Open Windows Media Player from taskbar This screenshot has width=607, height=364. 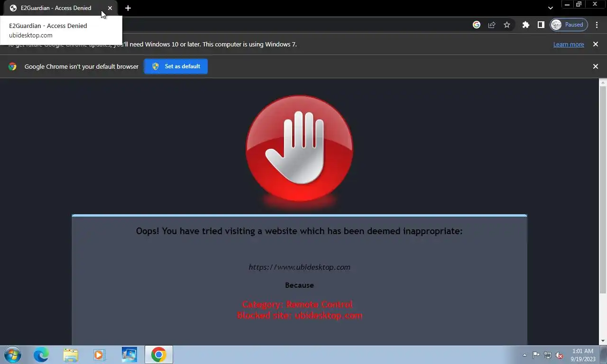tap(100, 355)
